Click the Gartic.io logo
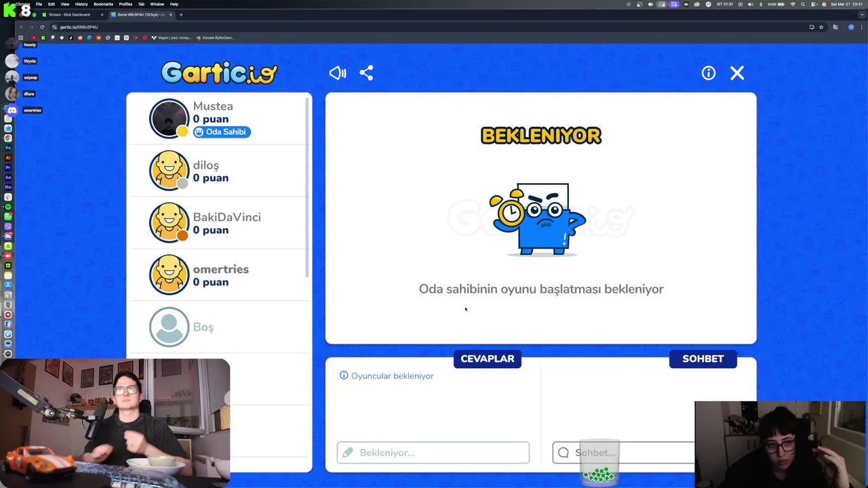Viewport: 868px width, 488px height. click(x=219, y=73)
